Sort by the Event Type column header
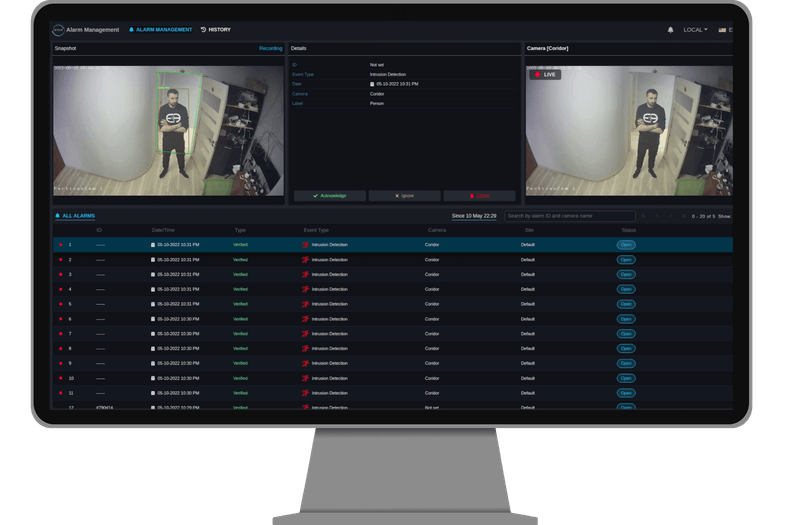Screen dimensions: 812x525 [x=316, y=230]
